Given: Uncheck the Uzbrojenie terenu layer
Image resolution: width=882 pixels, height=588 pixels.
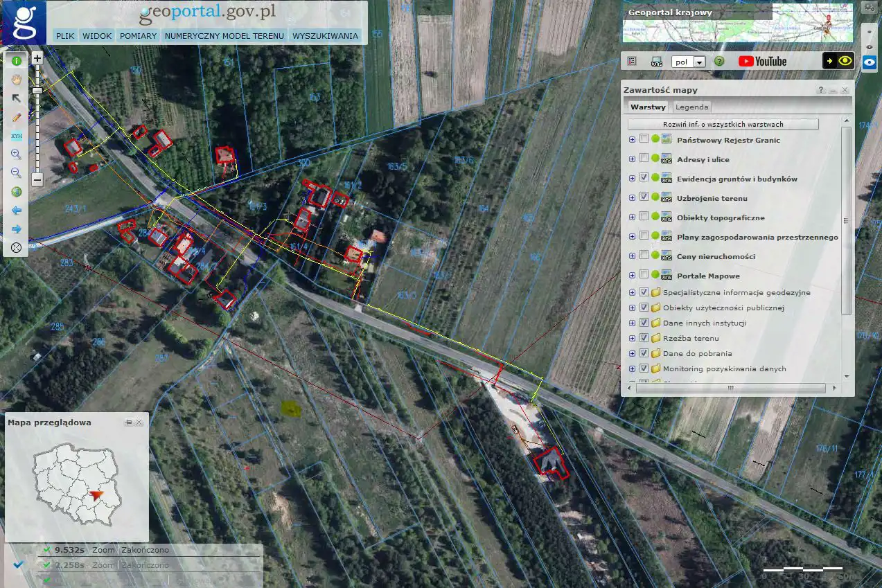Looking at the screenshot, I should (644, 197).
